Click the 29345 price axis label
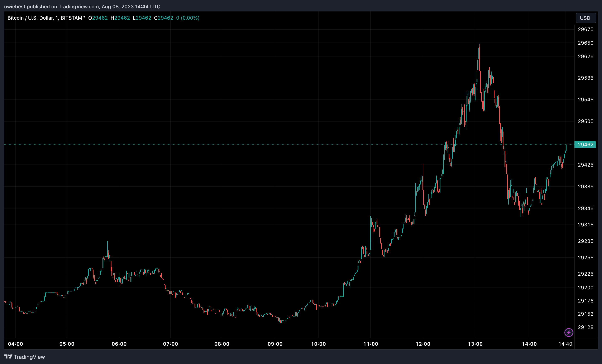Viewport: 602px width, 364px height. [x=585, y=208]
